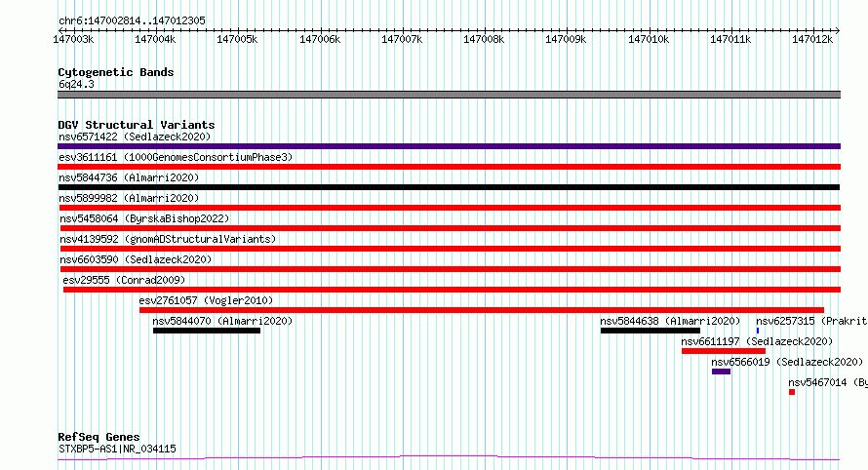Click the 147008k ruler tick label

pos(484,40)
